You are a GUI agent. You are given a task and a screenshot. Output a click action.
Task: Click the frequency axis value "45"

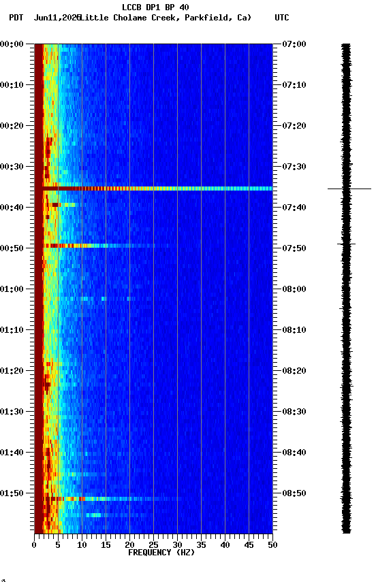tap(249, 545)
